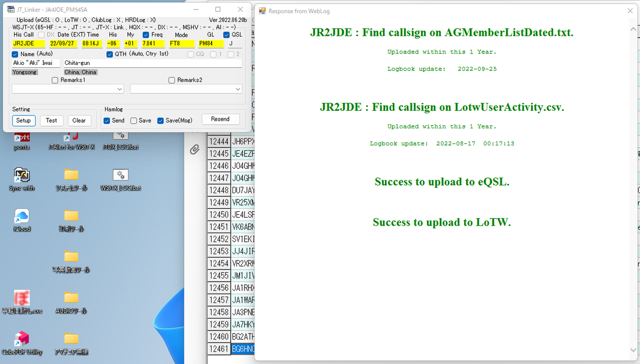Select the アマチュア無線 folder on desktop
The height and width of the screenshot is (364, 640).
coord(71,344)
